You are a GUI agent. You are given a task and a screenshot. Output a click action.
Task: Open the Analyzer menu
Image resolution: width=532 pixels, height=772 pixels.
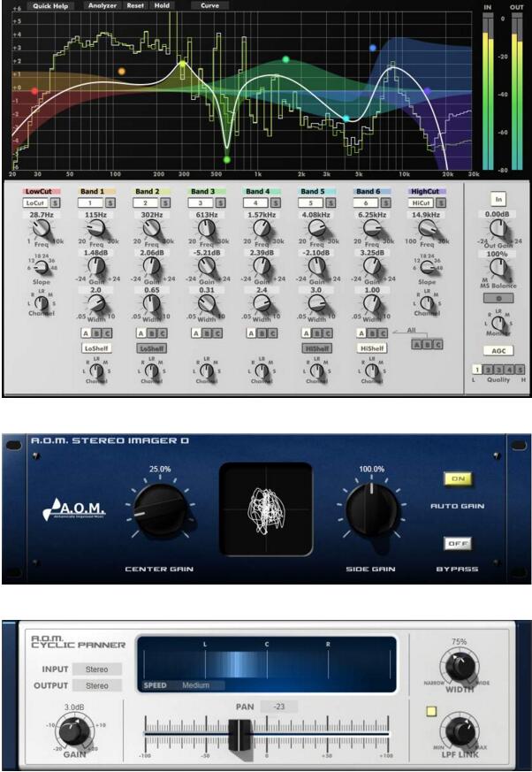[103, 6]
